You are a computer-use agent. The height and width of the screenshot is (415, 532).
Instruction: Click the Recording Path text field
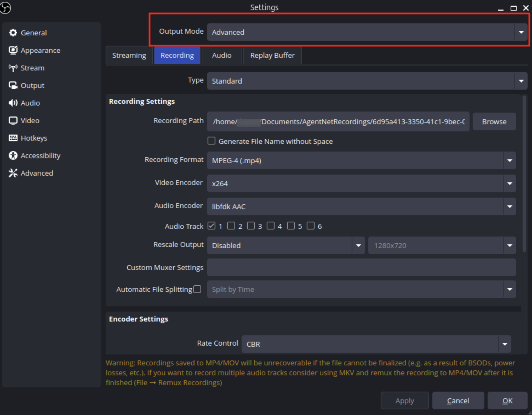click(x=338, y=121)
